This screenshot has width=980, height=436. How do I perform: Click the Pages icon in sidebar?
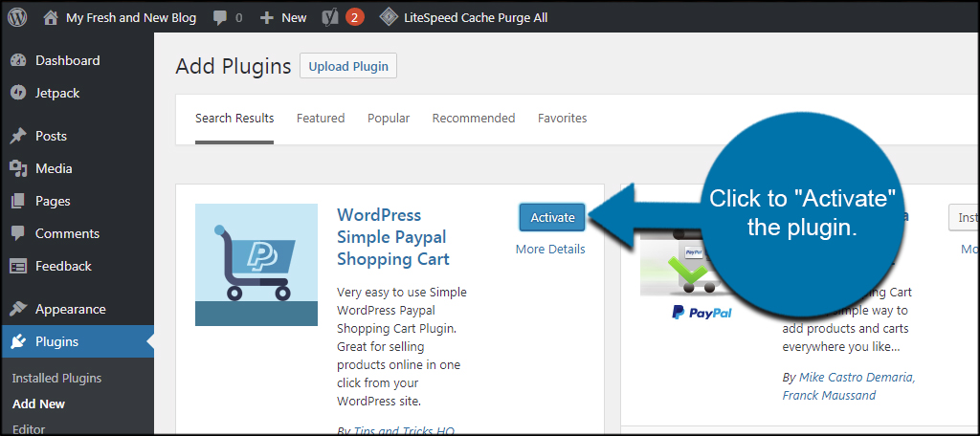18,201
